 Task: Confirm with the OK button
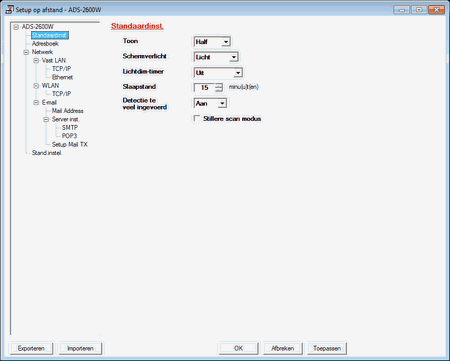(x=238, y=348)
